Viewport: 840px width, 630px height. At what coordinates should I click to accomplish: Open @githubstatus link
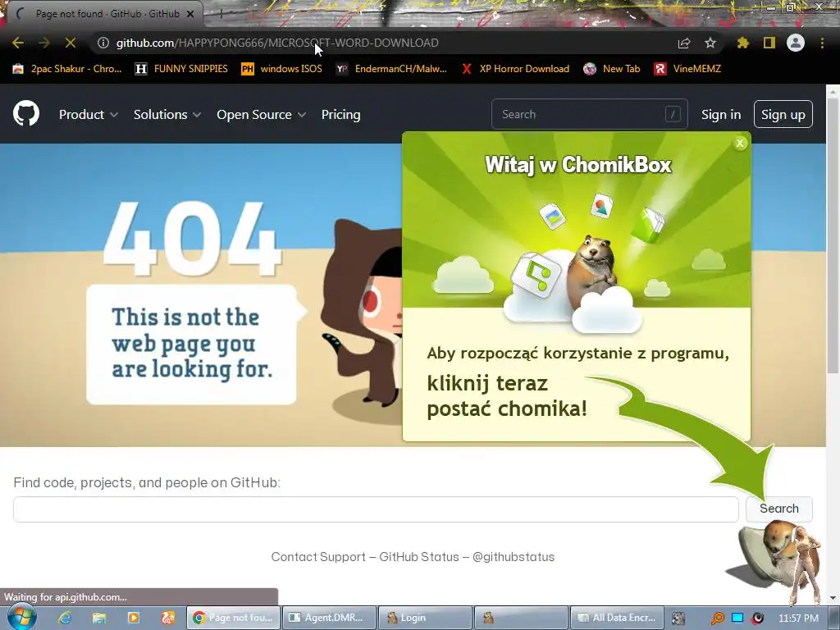pos(514,557)
